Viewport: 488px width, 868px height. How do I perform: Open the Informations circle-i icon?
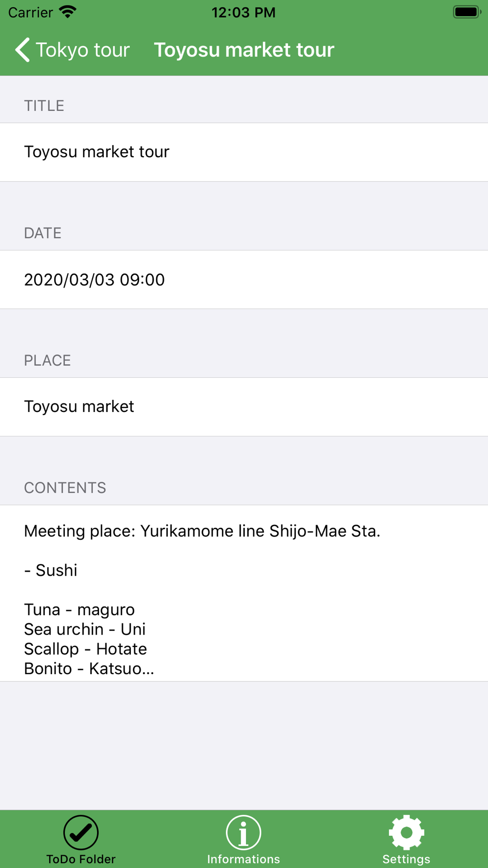[244, 832]
